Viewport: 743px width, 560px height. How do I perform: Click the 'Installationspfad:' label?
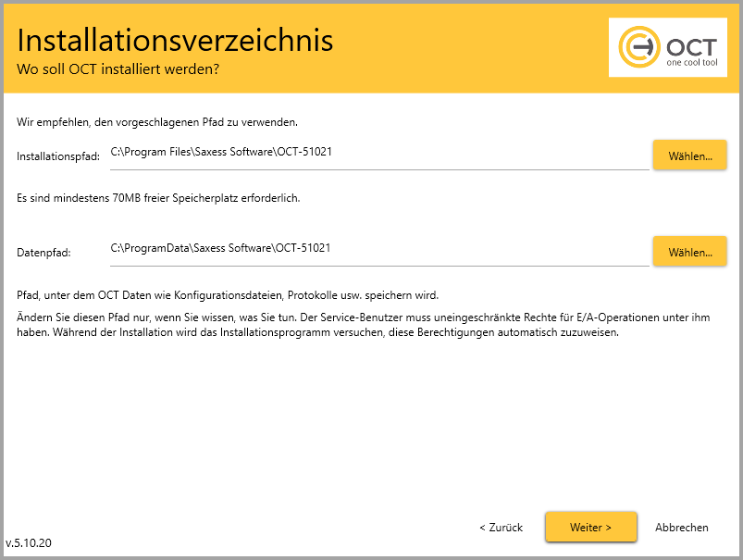pos(57,157)
